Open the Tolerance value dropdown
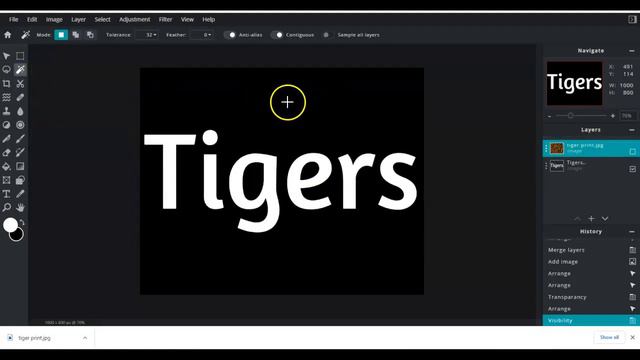The image size is (640, 360). (x=148, y=35)
